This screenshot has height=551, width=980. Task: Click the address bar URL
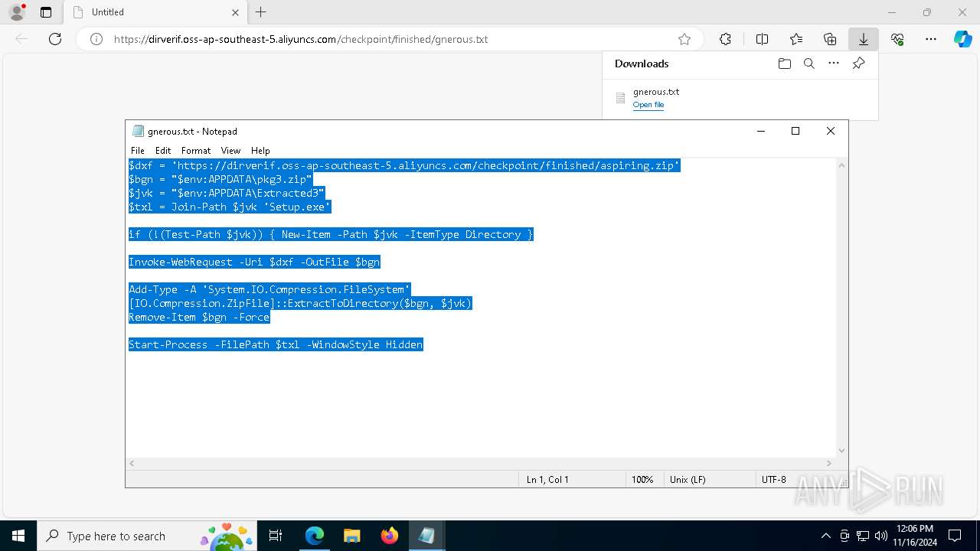tap(301, 39)
